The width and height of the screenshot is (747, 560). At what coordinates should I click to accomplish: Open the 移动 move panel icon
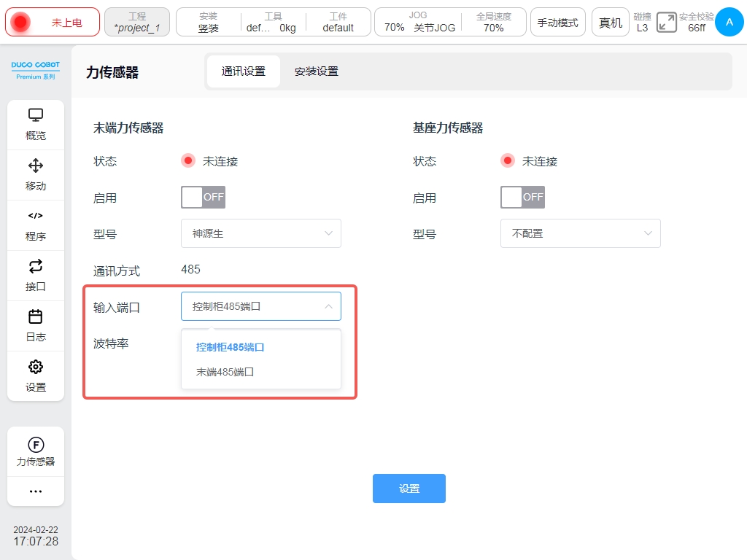tap(36, 166)
